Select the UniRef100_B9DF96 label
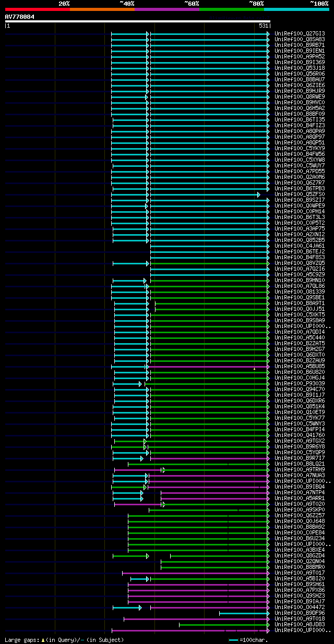Image resolution: width=334 pixels, height=644 pixels. (300, 613)
